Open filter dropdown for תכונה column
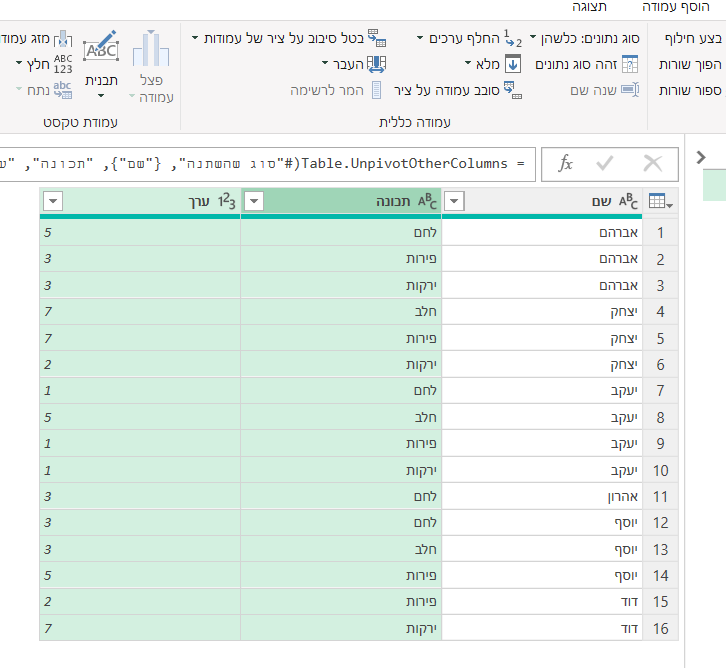Viewport: 726px width, 668px height. coord(254,202)
